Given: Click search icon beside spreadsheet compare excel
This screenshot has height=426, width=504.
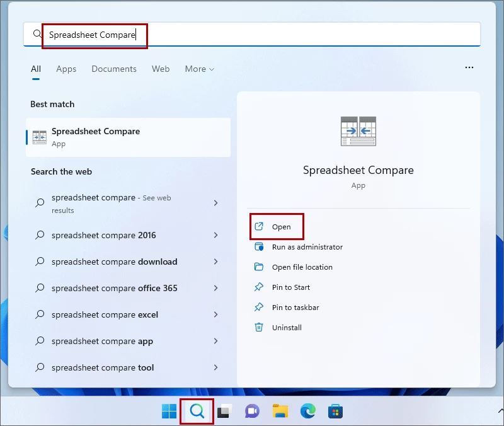Looking at the screenshot, I should [40, 314].
